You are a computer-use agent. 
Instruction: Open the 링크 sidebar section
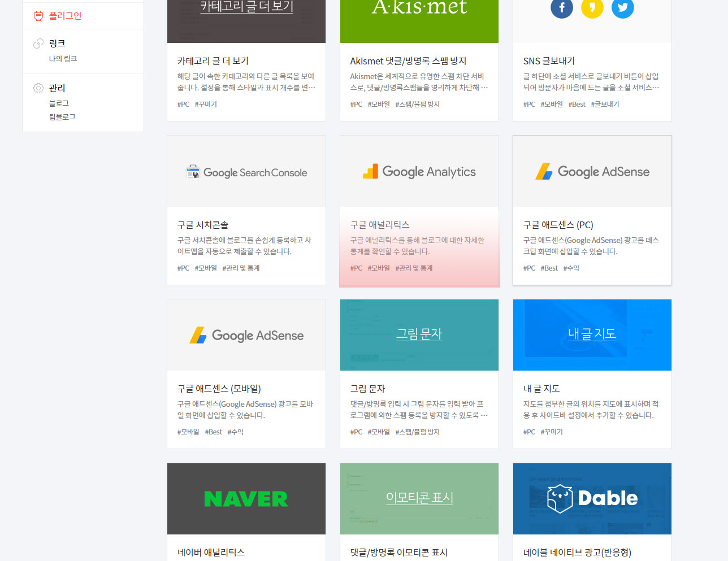[57, 44]
